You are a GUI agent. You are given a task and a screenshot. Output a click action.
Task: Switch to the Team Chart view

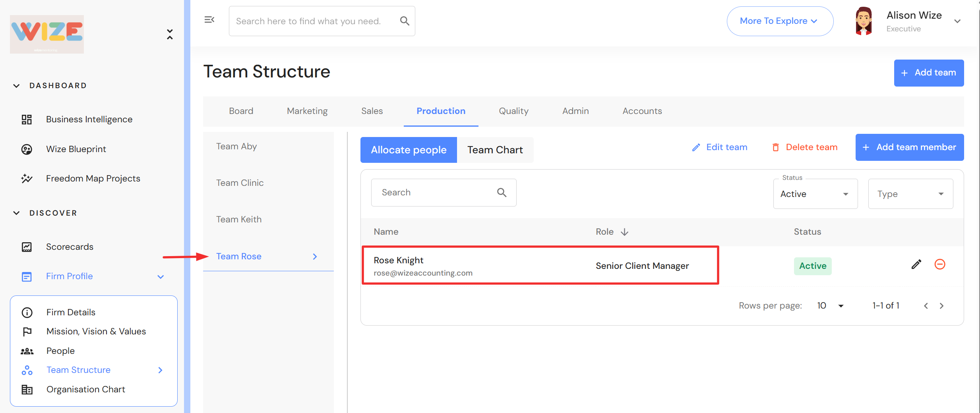tap(495, 150)
